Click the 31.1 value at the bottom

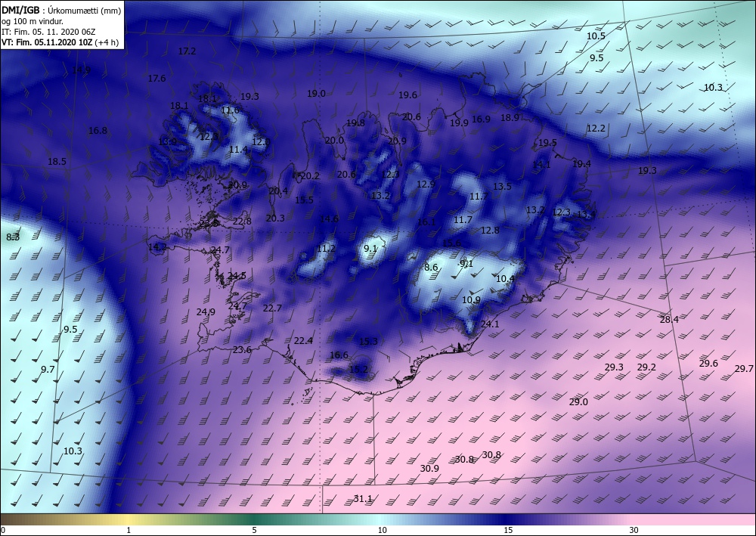(363, 499)
